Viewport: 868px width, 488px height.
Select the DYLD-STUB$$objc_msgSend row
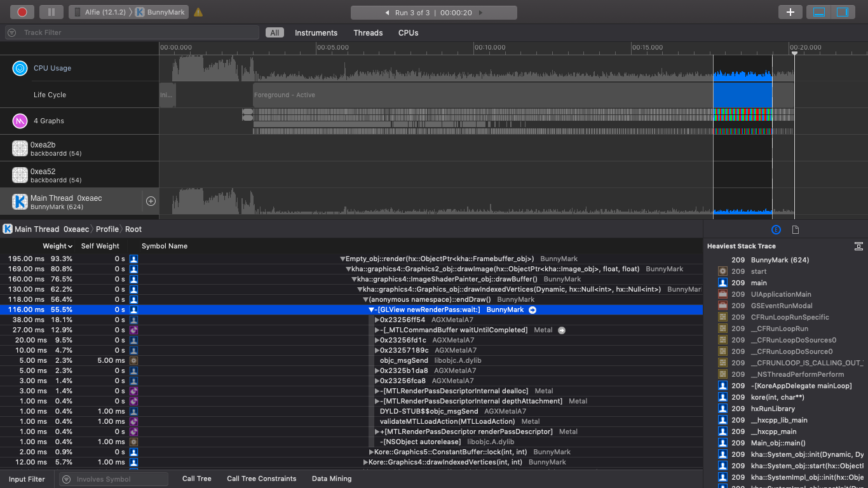pyautogui.click(x=351, y=411)
